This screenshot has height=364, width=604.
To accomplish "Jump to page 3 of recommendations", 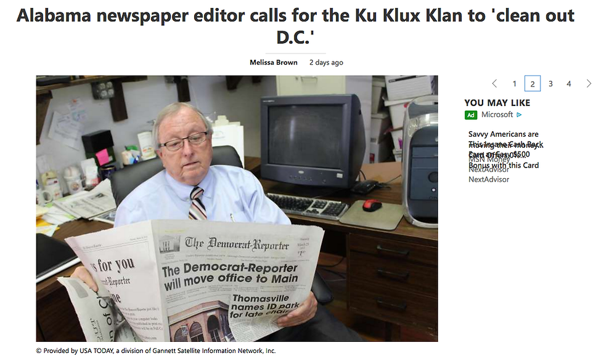I will [550, 84].
